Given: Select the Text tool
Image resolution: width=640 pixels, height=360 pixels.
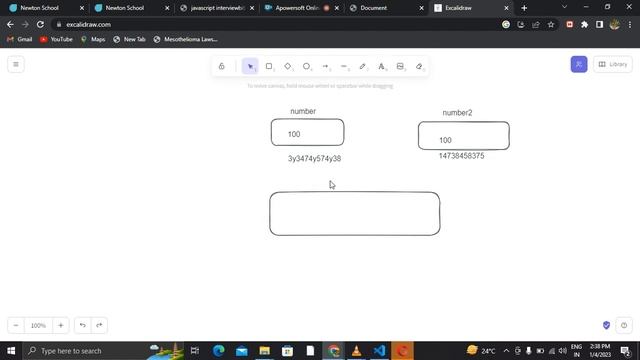Looking at the screenshot, I should [381, 66].
